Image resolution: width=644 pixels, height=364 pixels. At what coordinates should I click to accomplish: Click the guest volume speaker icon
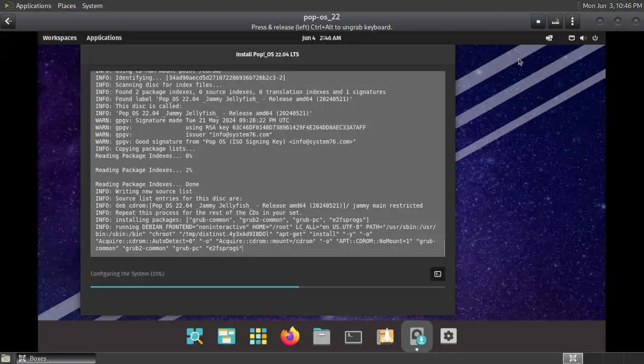pyautogui.click(x=583, y=38)
